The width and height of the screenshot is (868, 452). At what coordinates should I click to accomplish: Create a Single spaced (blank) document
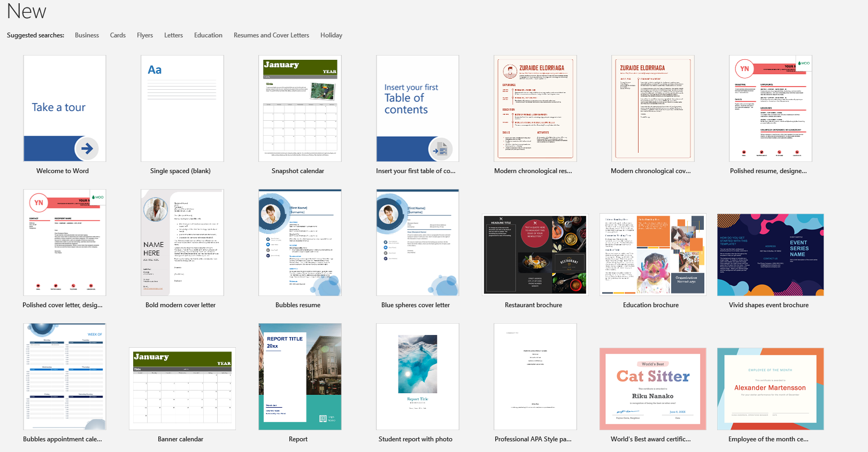[182, 108]
